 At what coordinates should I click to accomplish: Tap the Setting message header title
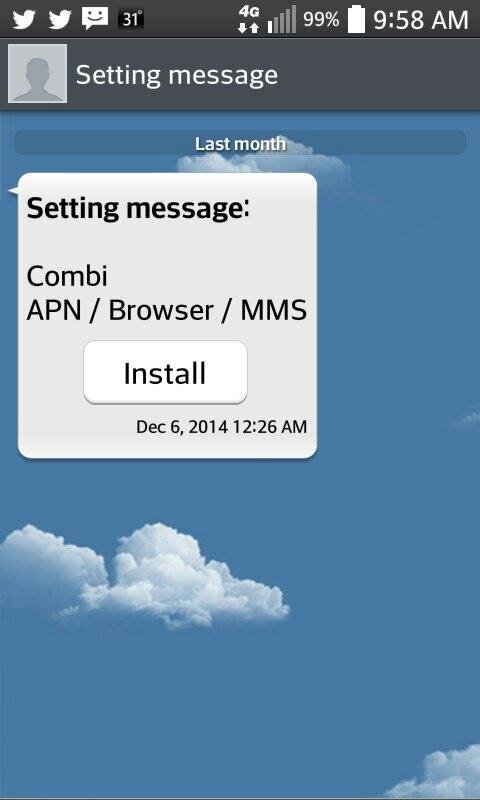(x=177, y=76)
